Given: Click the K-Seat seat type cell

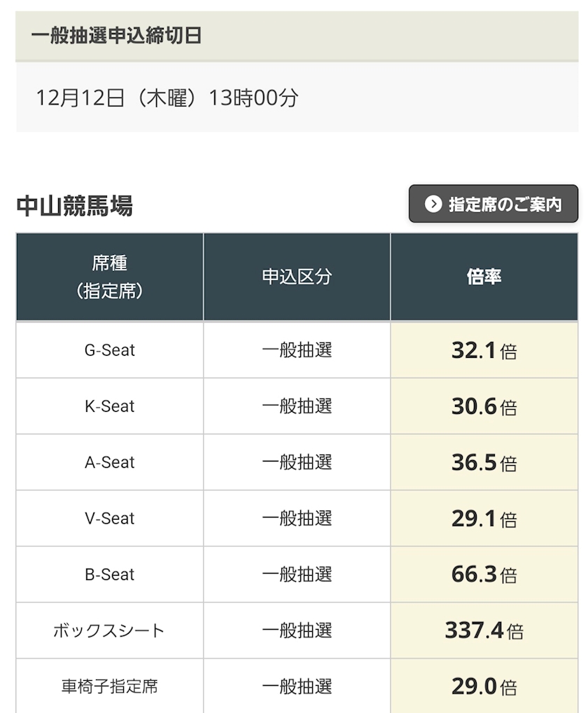Looking at the screenshot, I should (x=110, y=406).
